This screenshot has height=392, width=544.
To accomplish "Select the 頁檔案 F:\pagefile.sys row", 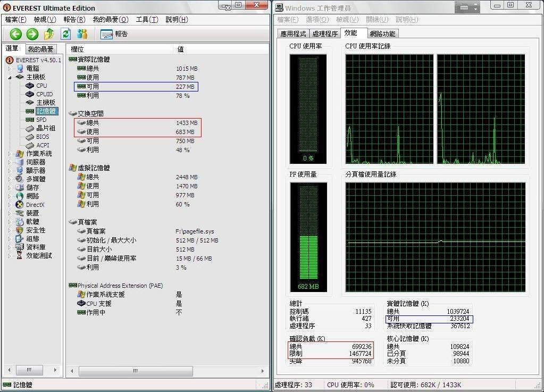I will tap(146, 231).
